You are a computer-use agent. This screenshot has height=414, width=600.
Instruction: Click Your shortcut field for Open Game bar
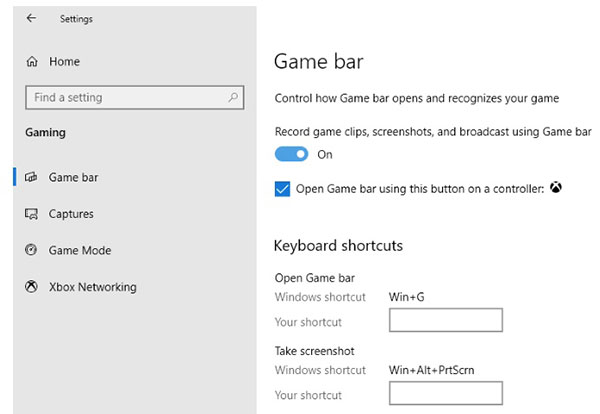pyautogui.click(x=446, y=320)
